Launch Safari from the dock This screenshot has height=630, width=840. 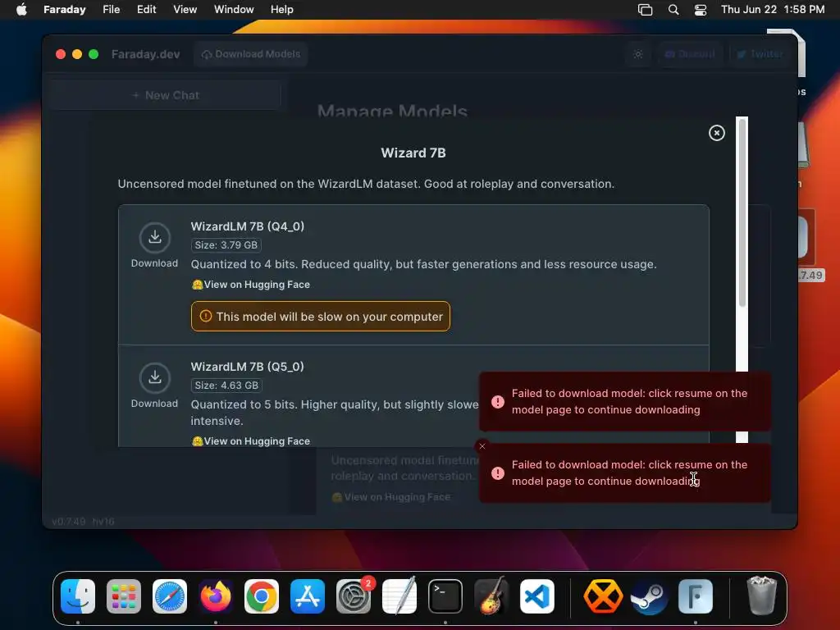[x=170, y=596]
